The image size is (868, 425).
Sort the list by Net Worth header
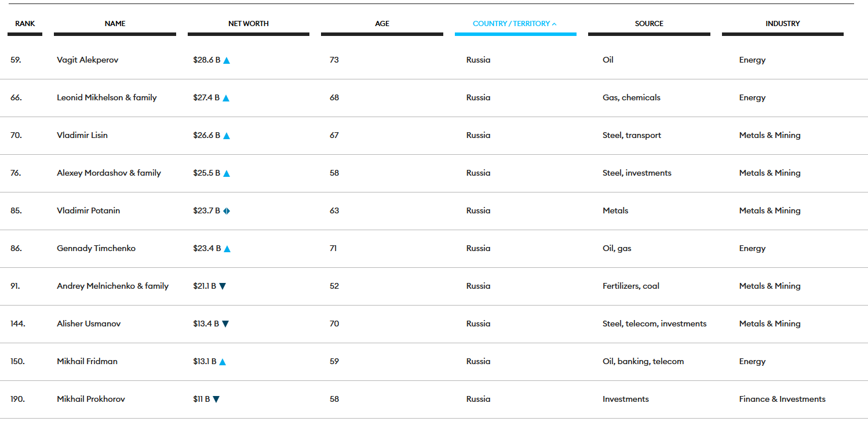click(x=248, y=24)
